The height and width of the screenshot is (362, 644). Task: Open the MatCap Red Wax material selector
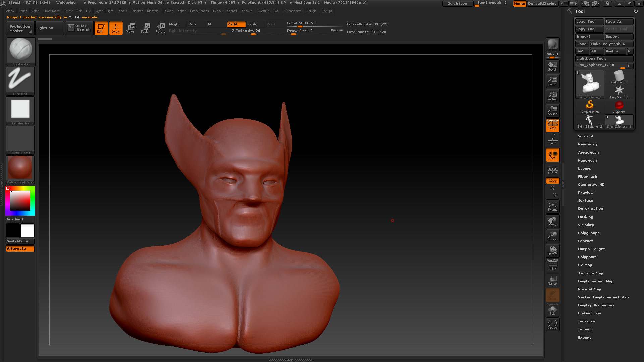pos(20,169)
